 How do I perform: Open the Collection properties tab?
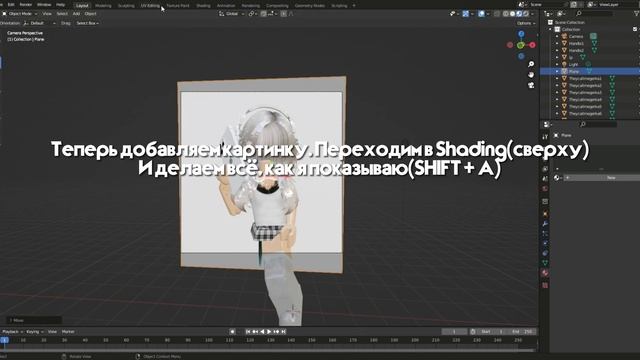pos(545,201)
